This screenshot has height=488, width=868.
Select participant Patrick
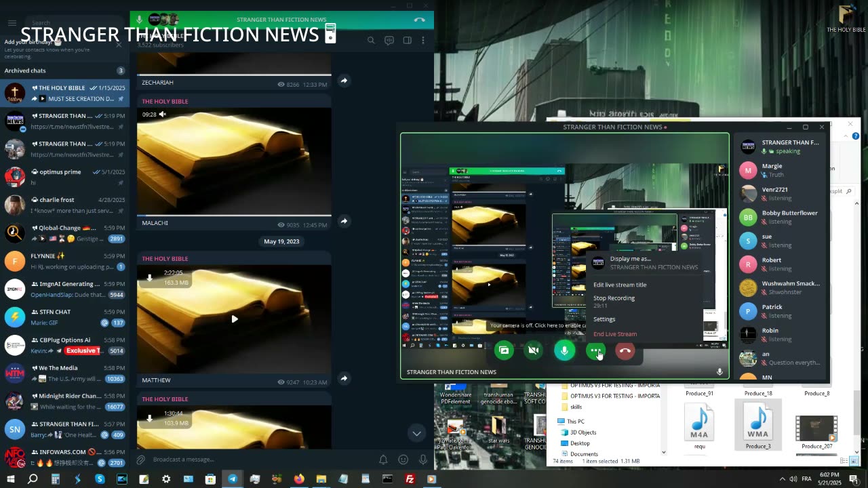(x=781, y=311)
